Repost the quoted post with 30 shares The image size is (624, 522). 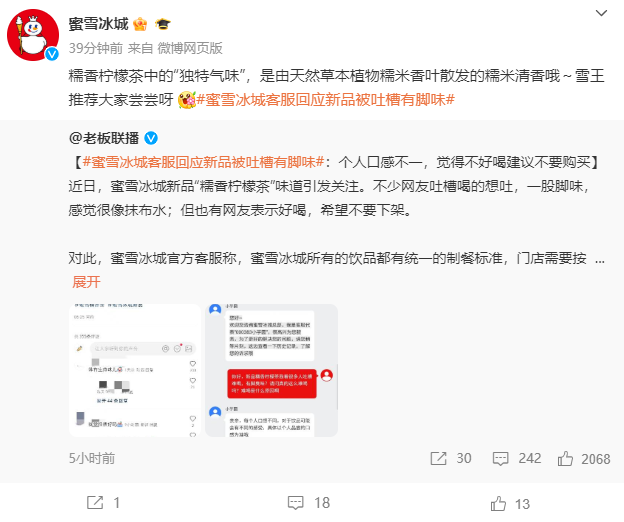451,458
